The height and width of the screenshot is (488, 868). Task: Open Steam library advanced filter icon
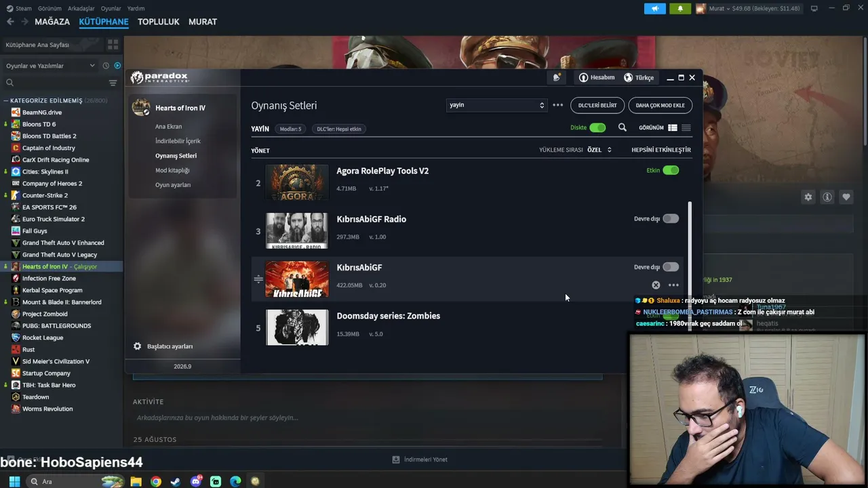point(113,83)
